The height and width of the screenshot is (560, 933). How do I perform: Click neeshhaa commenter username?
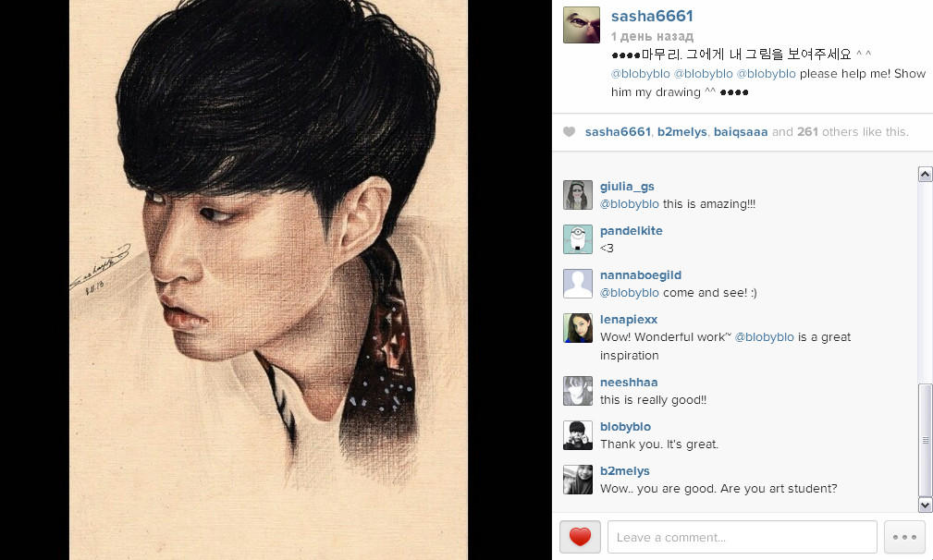click(x=629, y=383)
